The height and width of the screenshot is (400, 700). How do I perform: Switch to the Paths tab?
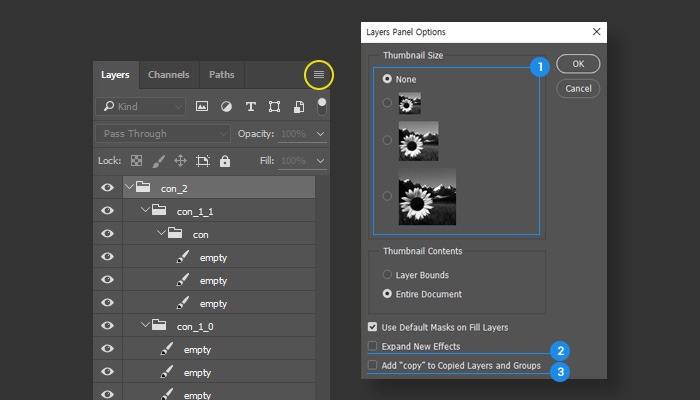[221, 75]
